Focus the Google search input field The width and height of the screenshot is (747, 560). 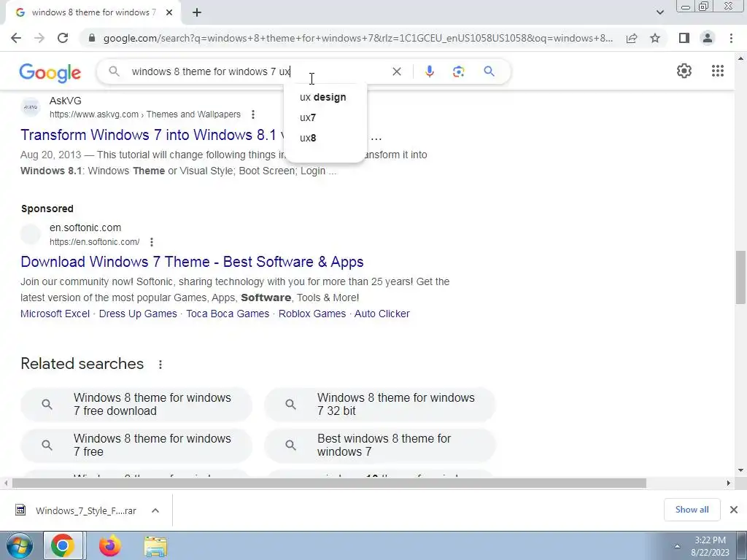point(258,71)
